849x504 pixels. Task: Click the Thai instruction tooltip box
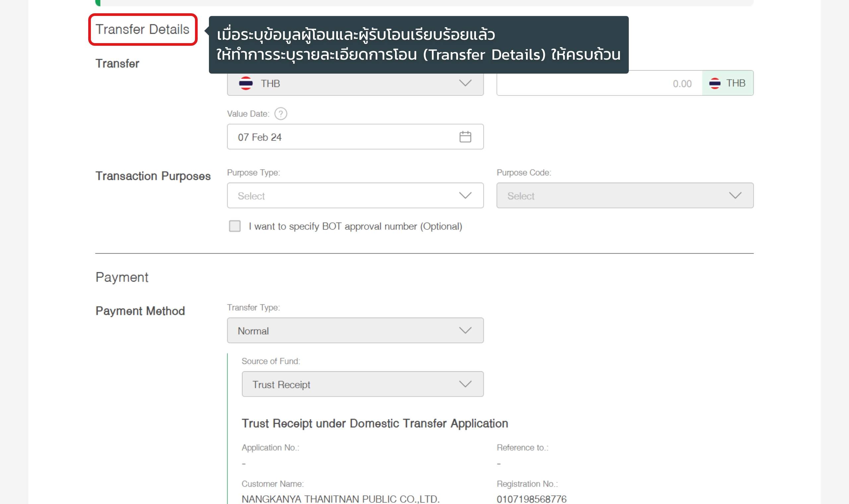point(418,44)
